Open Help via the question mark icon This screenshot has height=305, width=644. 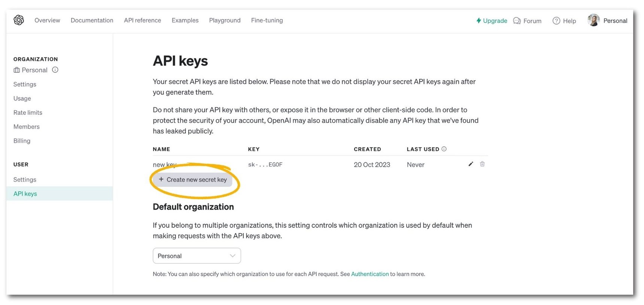pyautogui.click(x=557, y=21)
